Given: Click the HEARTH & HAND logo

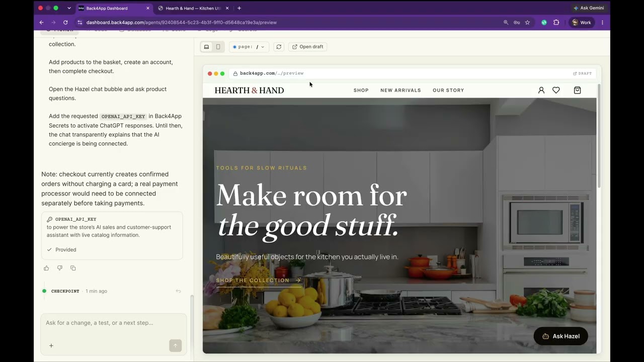Looking at the screenshot, I should pyautogui.click(x=249, y=90).
